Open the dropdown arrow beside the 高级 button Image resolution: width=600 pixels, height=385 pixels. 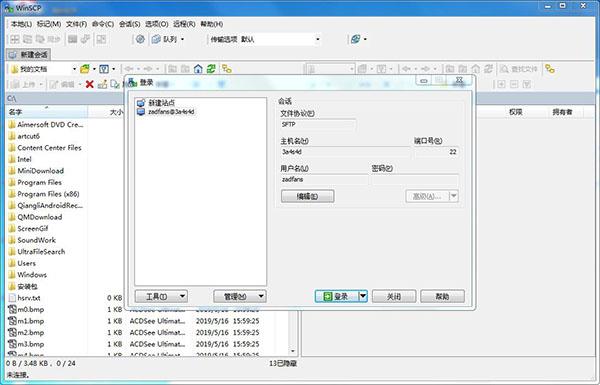454,196
